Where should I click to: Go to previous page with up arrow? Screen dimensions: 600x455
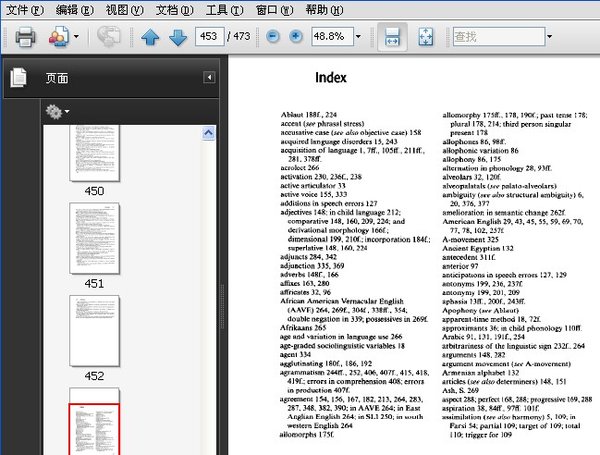click(150, 37)
